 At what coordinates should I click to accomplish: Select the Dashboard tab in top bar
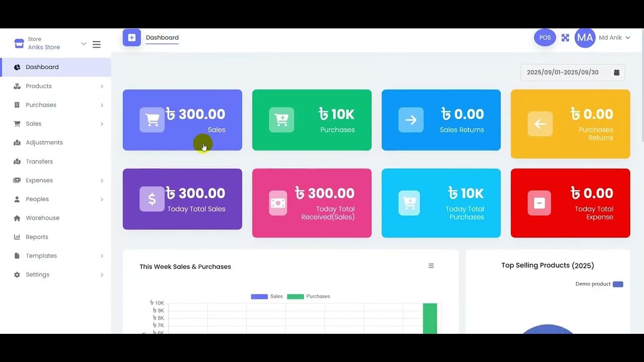tap(162, 38)
